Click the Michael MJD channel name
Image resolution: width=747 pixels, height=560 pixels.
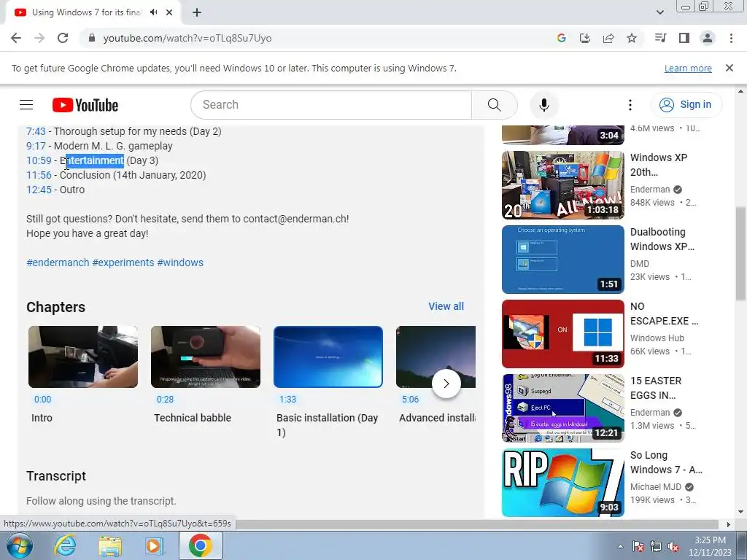tap(656, 487)
